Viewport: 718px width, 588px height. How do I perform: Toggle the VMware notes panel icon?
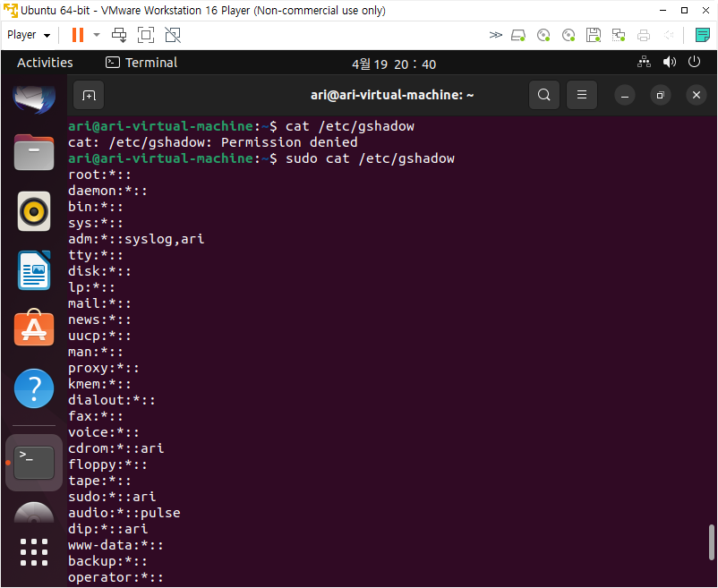click(702, 35)
